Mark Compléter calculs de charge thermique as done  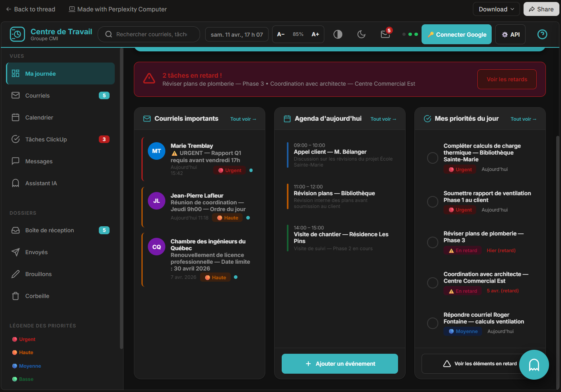(x=433, y=158)
